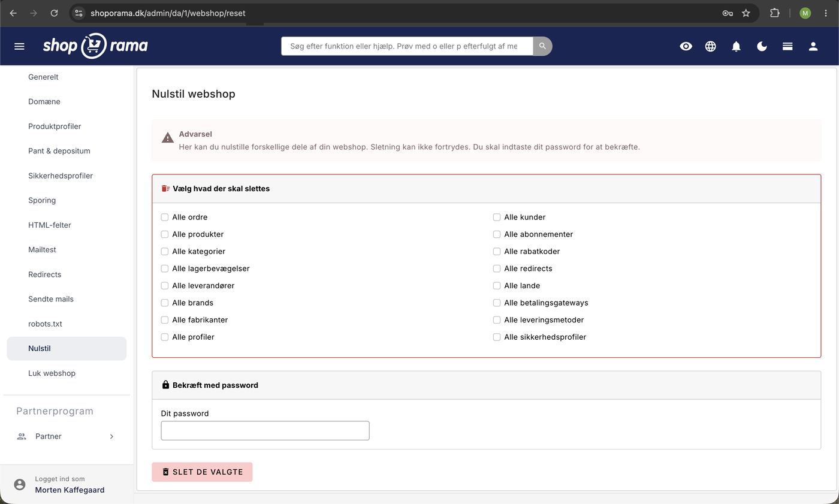This screenshot has height=504, width=839.
Task: Toggle dark mode moon icon
Action: pos(762,46)
